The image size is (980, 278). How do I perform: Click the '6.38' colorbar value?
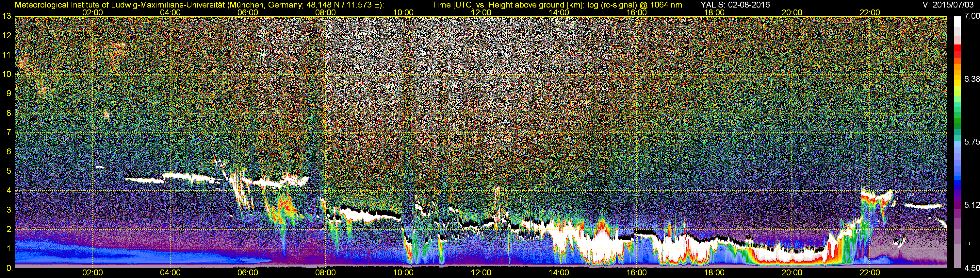(x=972, y=79)
